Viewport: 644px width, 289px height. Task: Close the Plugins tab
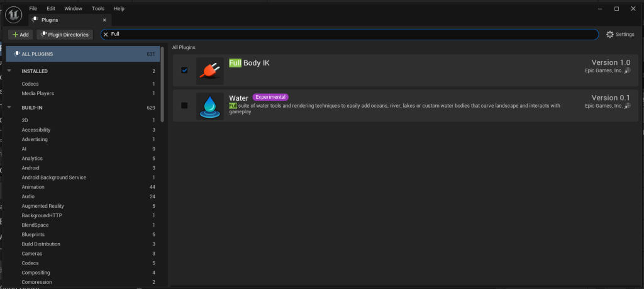[104, 20]
